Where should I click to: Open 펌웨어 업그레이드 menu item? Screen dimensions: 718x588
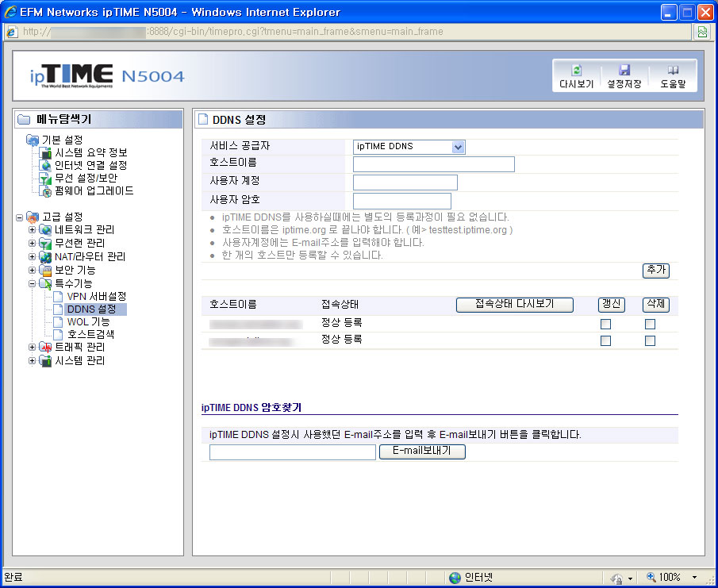click(x=94, y=191)
